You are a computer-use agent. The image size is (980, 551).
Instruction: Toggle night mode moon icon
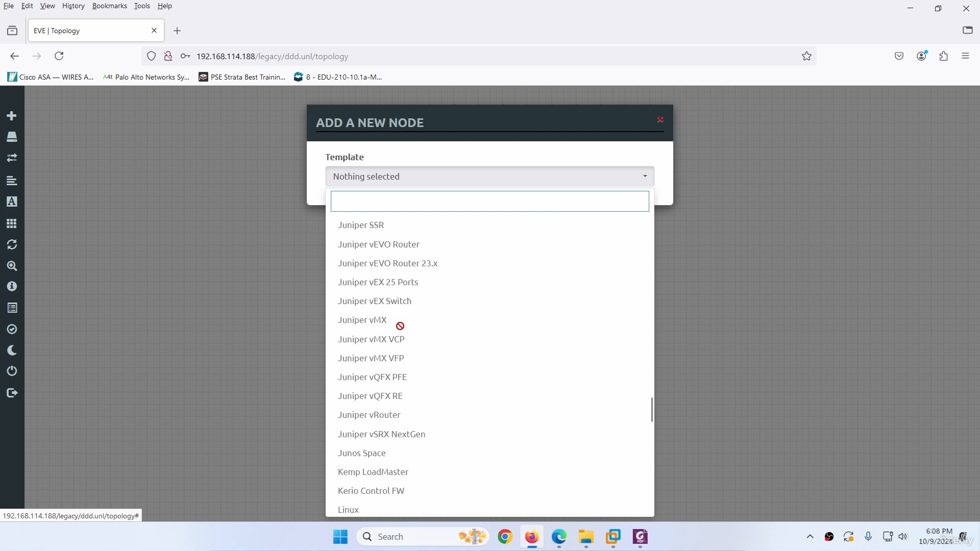12,350
